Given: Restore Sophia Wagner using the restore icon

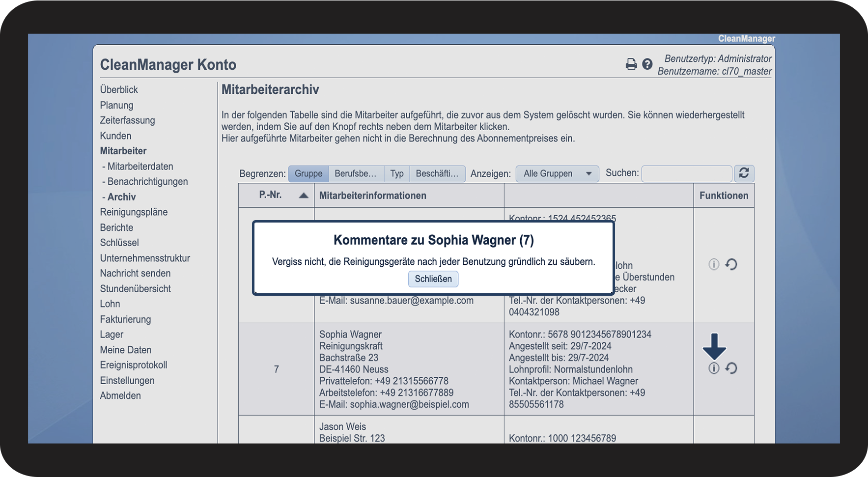Looking at the screenshot, I should coord(731,368).
